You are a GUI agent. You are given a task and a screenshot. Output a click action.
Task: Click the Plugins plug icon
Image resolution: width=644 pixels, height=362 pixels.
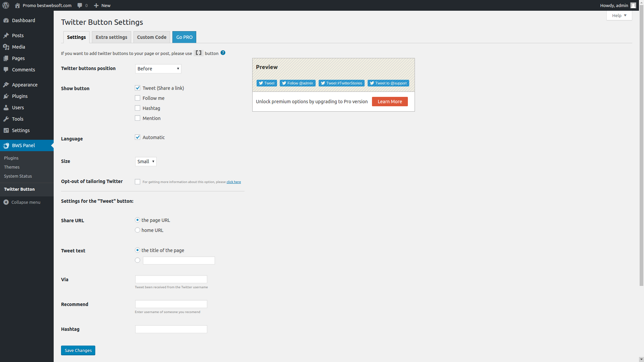[x=6, y=96]
